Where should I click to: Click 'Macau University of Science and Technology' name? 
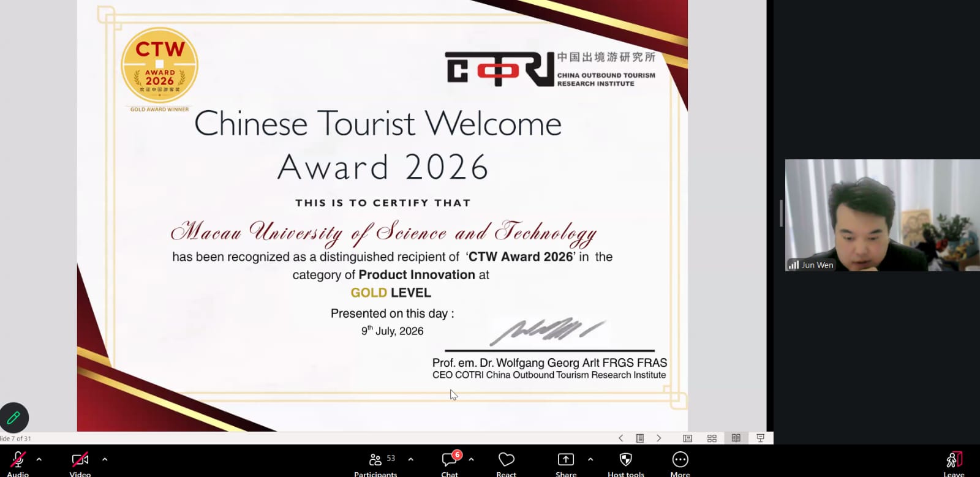(383, 232)
